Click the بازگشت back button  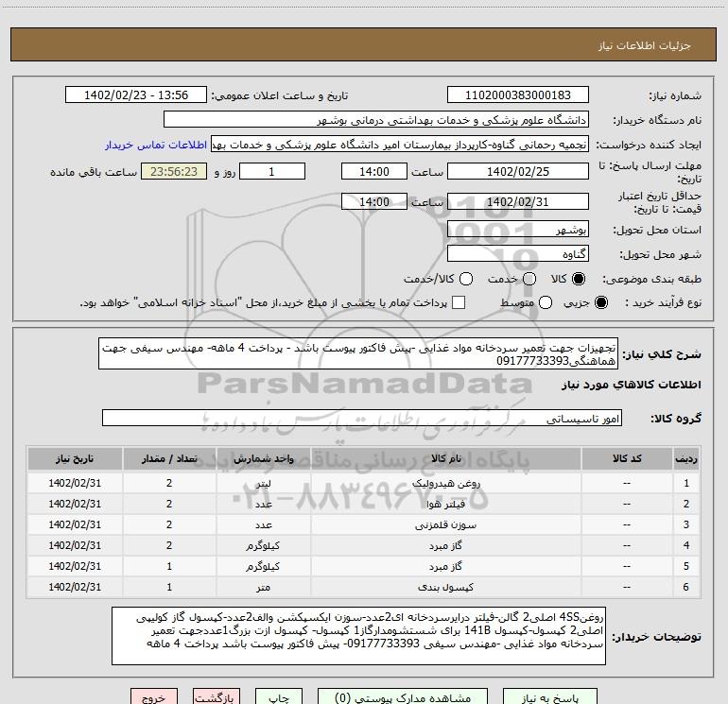pos(217,698)
